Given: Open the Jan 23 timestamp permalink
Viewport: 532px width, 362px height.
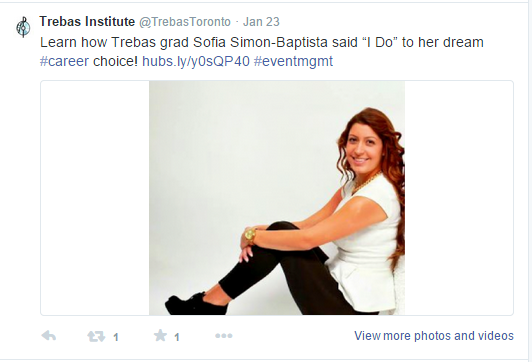Looking at the screenshot, I should click(261, 22).
